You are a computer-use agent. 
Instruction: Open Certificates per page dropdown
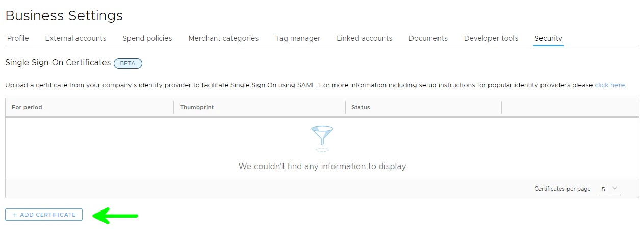coord(609,189)
